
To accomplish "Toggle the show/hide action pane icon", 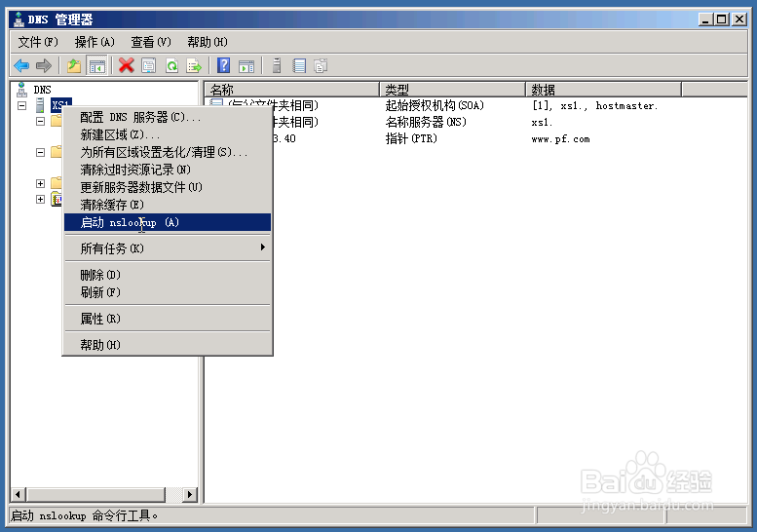I will click(246, 65).
